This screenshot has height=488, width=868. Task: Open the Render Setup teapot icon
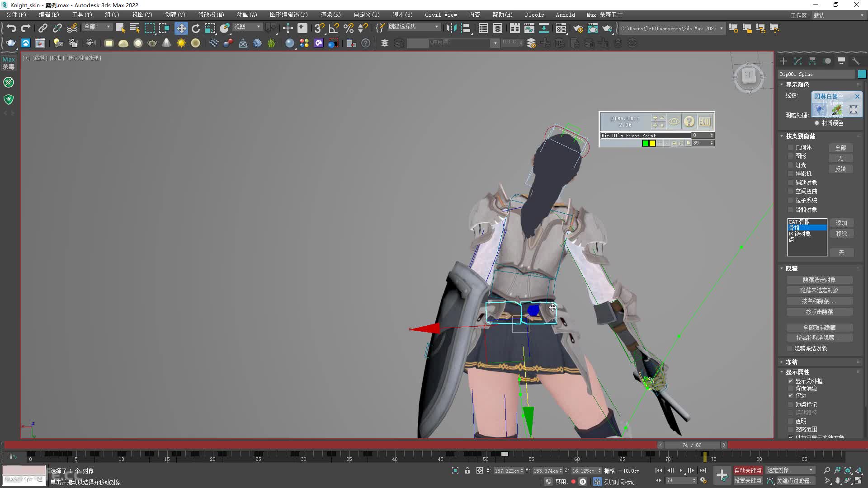pos(578,28)
